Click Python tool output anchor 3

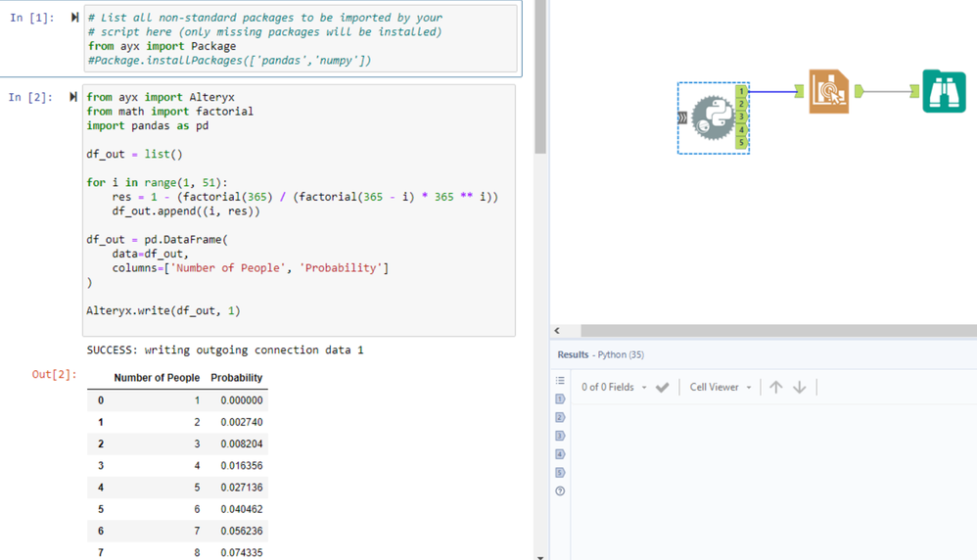click(x=741, y=117)
